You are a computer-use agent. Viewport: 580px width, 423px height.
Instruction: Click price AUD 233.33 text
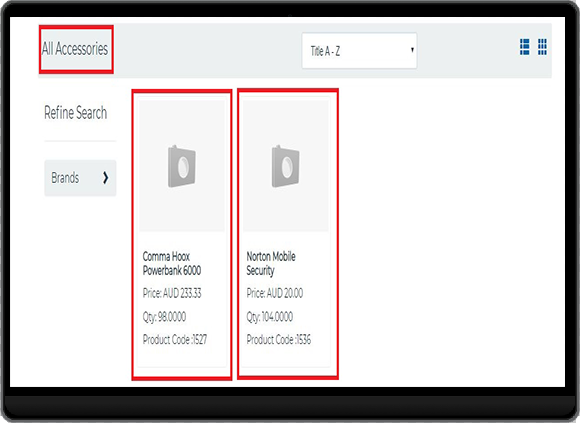click(172, 293)
